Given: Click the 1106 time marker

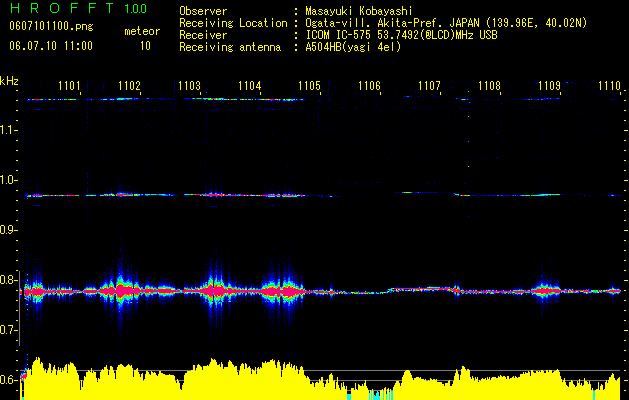Looking at the screenshot, I should point(369,86).
